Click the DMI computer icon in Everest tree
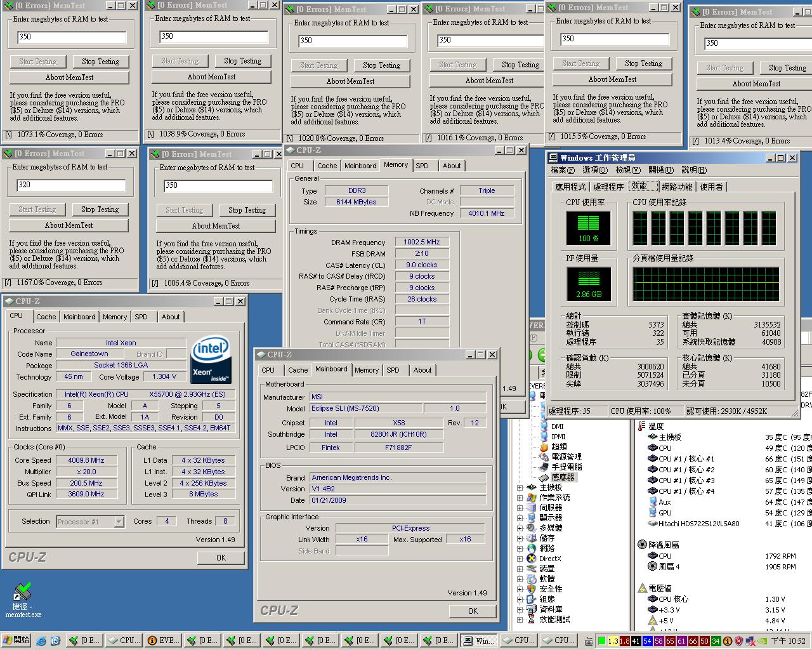 tap(544, 426)
